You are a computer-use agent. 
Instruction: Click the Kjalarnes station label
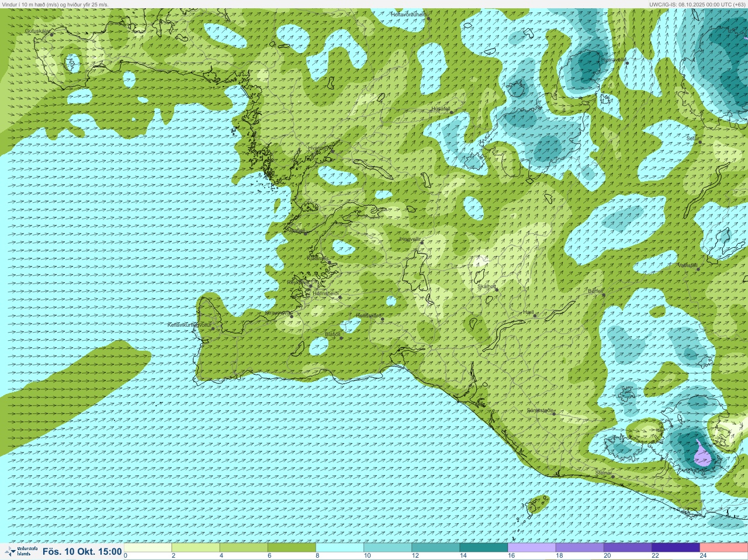(318, 258)
